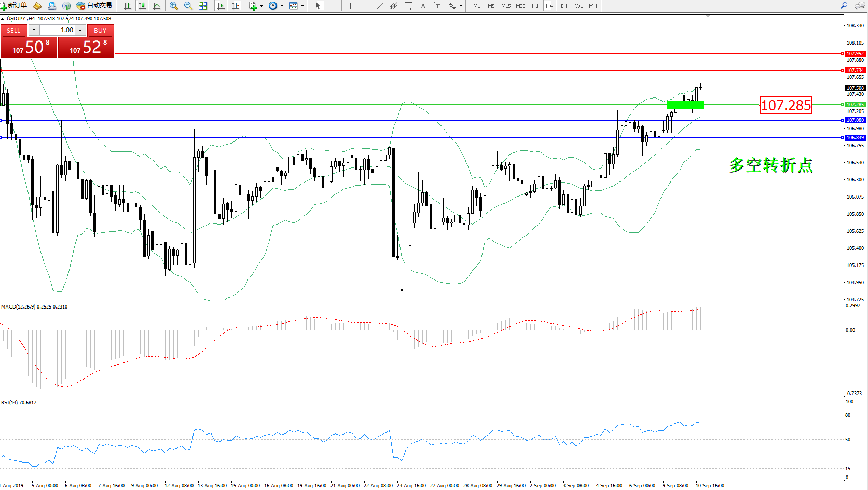Tile chart windows icon
The image size is (868, 490).
click(203, 6)
